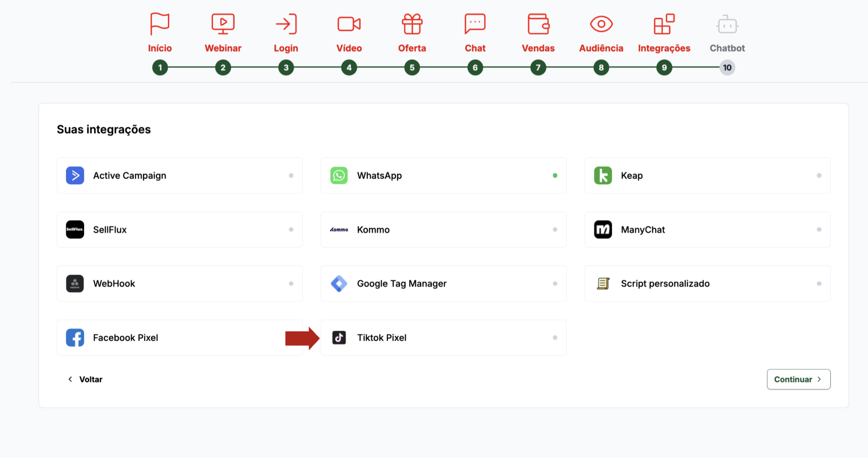Open the Oferta gift icon

412,24
